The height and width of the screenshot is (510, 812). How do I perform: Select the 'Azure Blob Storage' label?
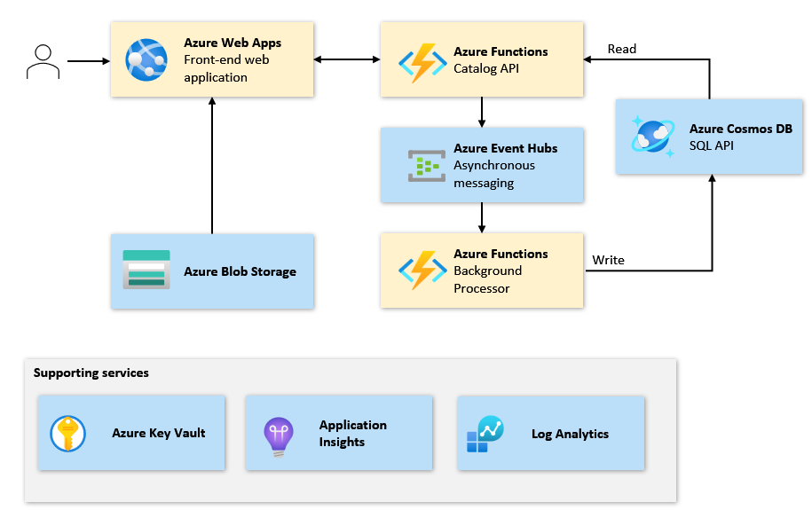[x=240, y=271]
